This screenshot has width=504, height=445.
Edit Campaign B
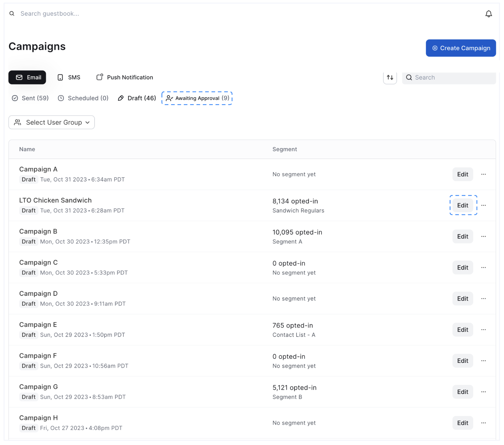(463, 237)
